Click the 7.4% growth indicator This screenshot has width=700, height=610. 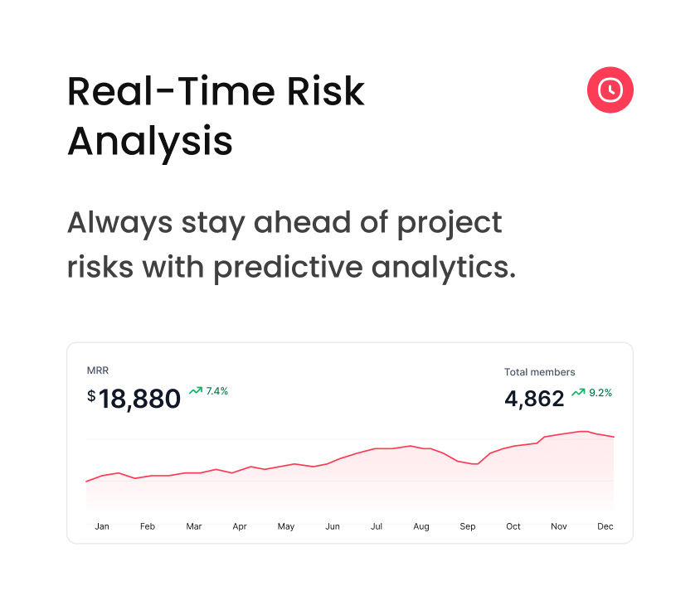[x=216, y=390]
